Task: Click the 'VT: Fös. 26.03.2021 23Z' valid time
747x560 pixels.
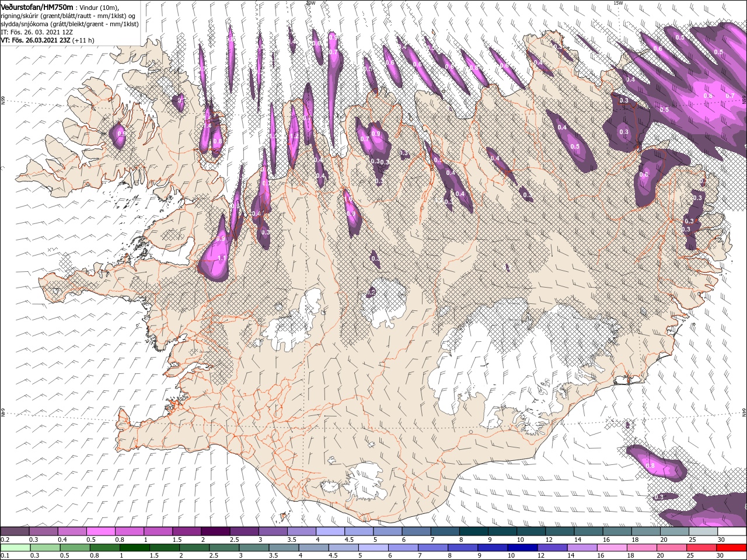Action: 36,40
